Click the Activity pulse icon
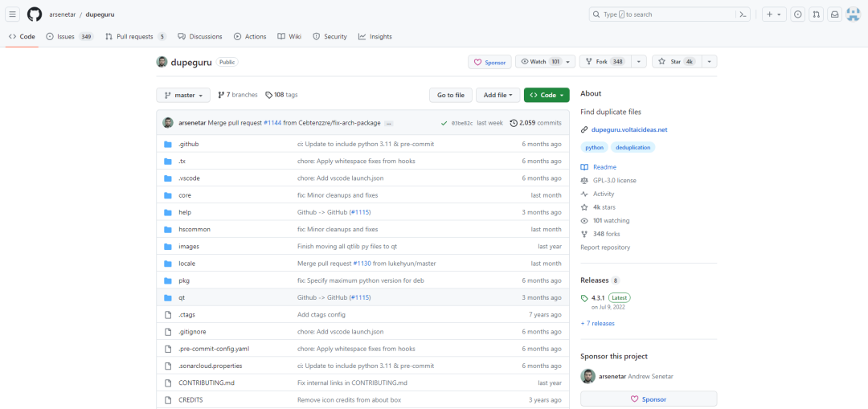The width and height of the screenshot is (868, 409). click(x=584, y=194)
